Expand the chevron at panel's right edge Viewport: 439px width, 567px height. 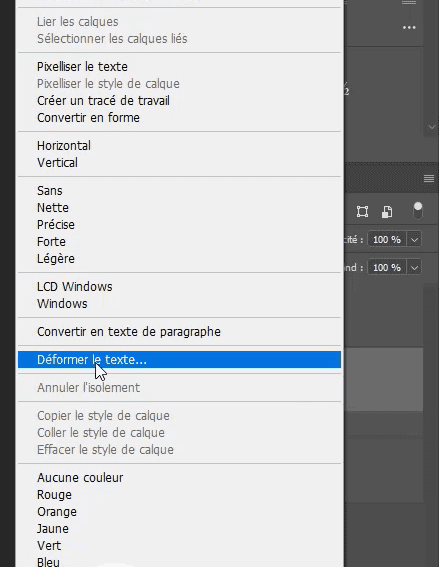432,127
